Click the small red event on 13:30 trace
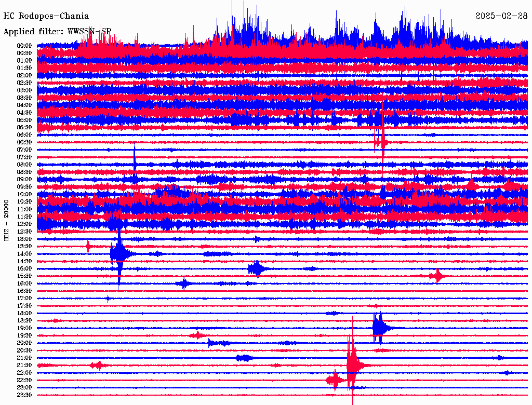The image size is (532, 405). point(88,246)
